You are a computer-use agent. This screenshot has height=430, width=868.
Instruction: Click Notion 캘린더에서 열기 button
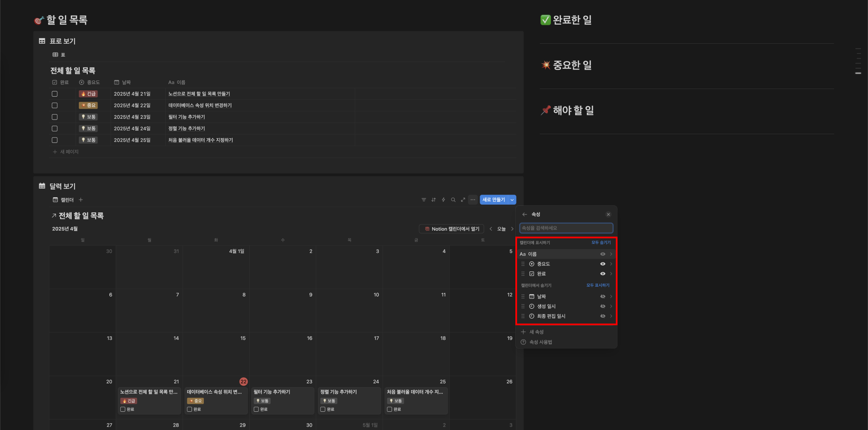452,229
